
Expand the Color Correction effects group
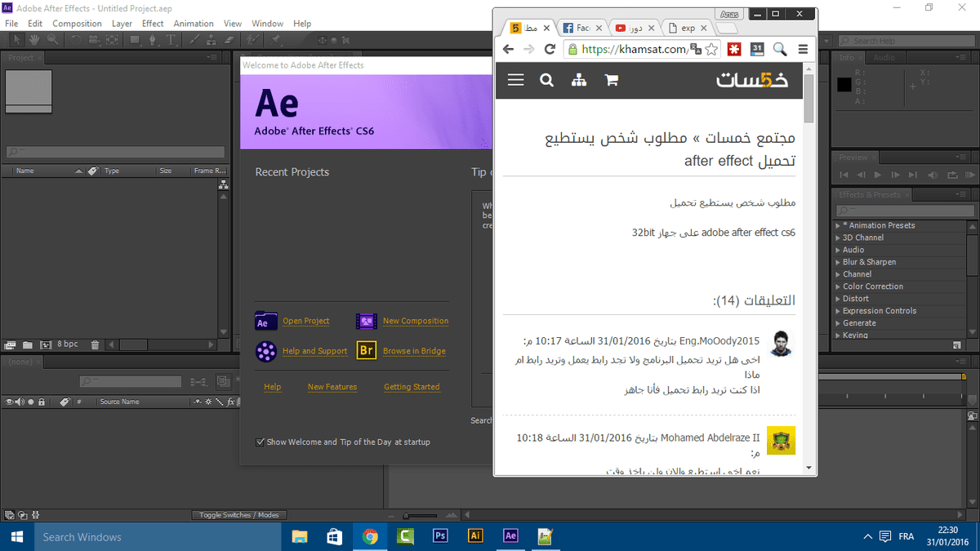(x=838, y=287)
